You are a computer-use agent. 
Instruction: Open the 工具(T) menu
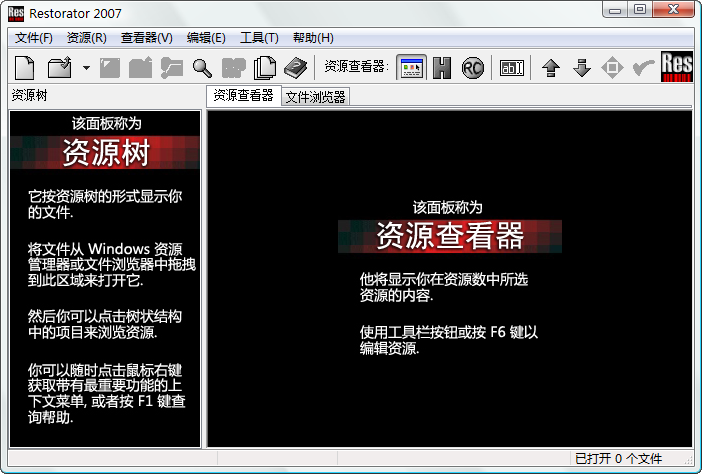pyautogui.click(x=259, y=38)
